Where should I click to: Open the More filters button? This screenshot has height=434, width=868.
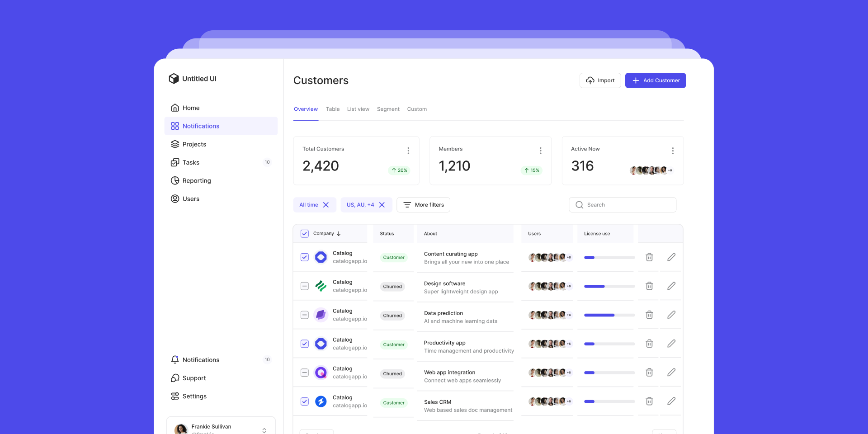pos(423,205)
